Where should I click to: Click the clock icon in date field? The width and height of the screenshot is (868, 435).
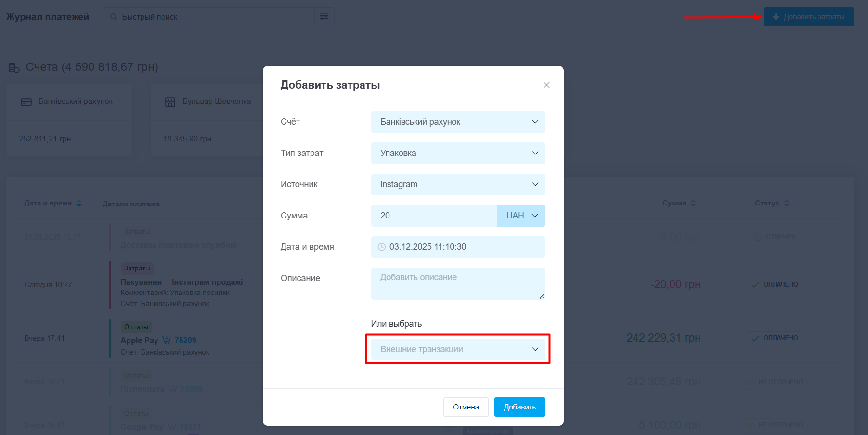tap(382, 247)
